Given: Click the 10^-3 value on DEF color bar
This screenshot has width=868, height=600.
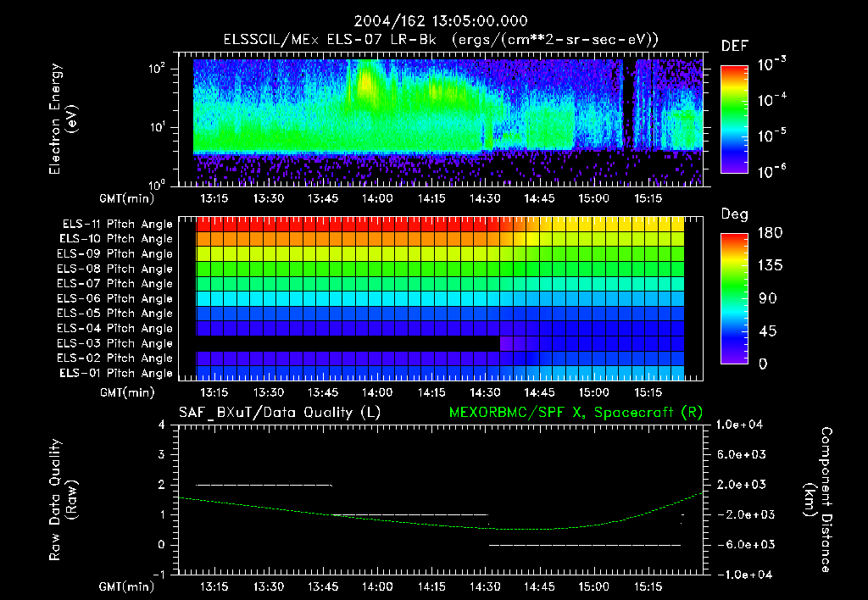Looking at the screenshot, I should point(772,64).
